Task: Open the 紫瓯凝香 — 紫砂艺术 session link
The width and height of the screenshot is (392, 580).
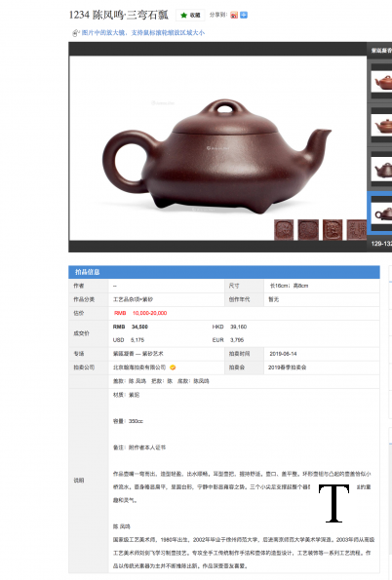Action: tap(138, 354)
